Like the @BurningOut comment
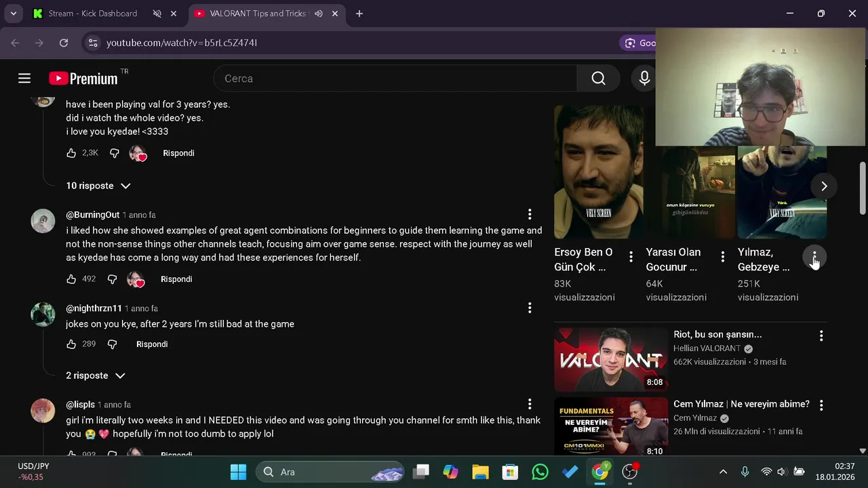This screenshot has width=868, height=488. pyautogui.click(x=71, y=279)
